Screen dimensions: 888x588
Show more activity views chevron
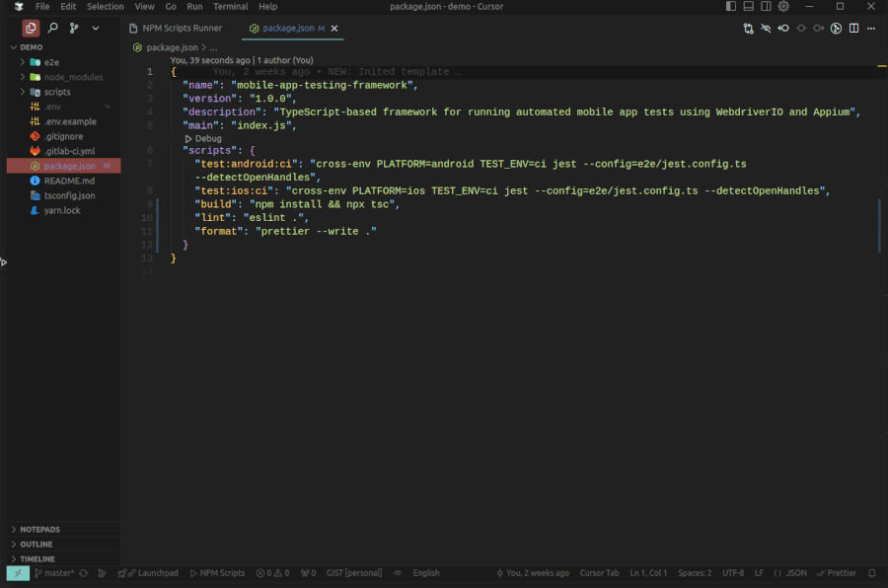coord(96,28)
